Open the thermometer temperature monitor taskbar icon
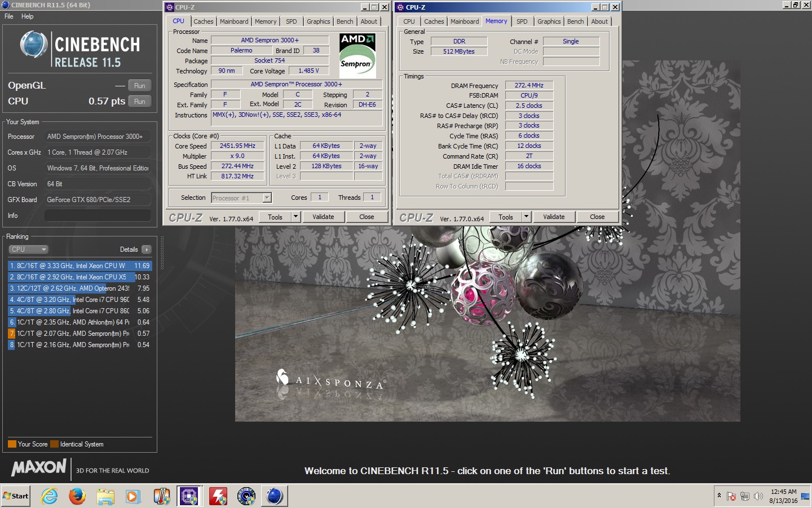 (x=162, y=496)
